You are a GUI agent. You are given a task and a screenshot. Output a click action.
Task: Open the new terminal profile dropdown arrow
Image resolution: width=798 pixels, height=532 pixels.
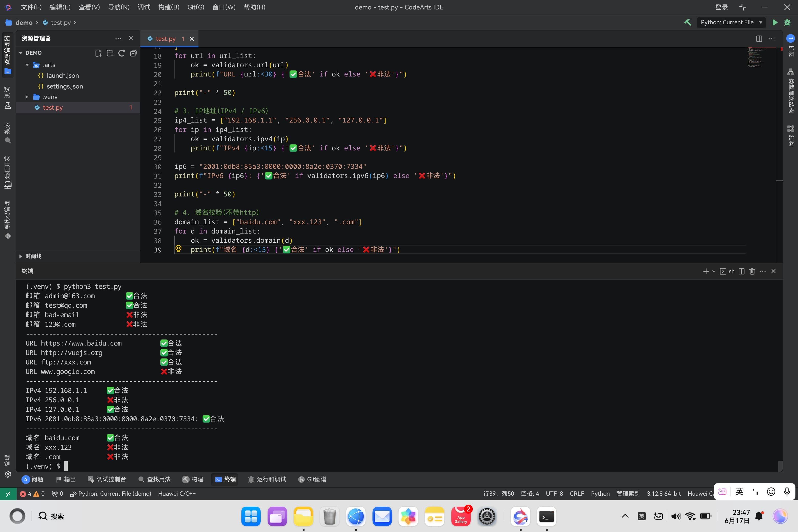coord(714,271)
